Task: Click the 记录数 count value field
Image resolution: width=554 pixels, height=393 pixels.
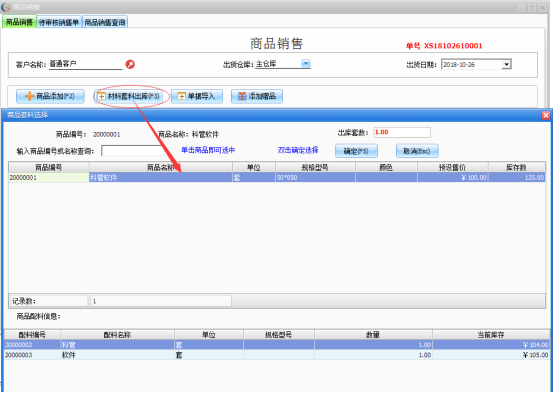Action: coord(161,301)
